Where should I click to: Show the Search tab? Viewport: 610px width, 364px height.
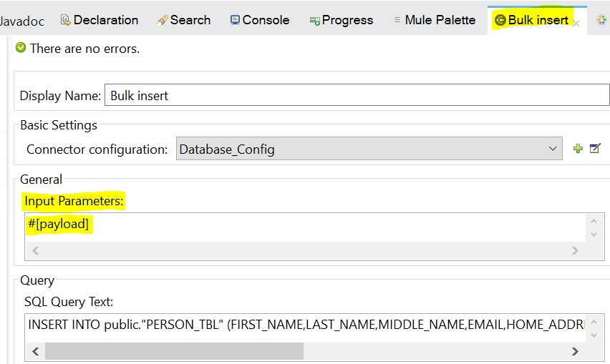point(183,20)
